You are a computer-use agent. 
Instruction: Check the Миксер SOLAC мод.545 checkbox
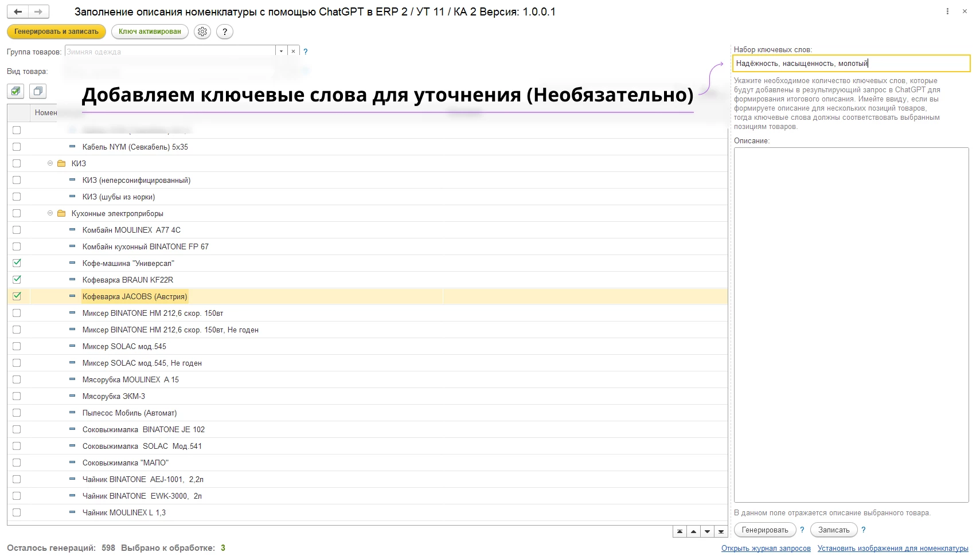(17, 346)
